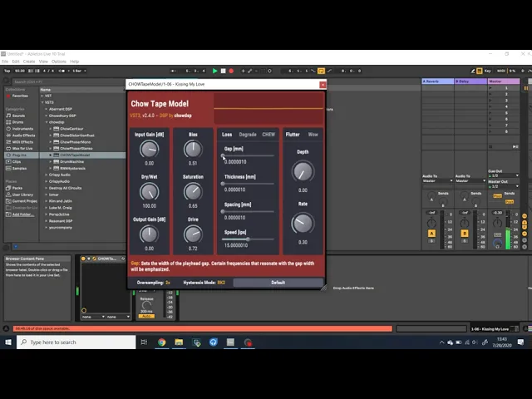Collapse the VST3 folder
Viewport: 532px width, 399px height.
pyautogui.click(x=42, y=102)
